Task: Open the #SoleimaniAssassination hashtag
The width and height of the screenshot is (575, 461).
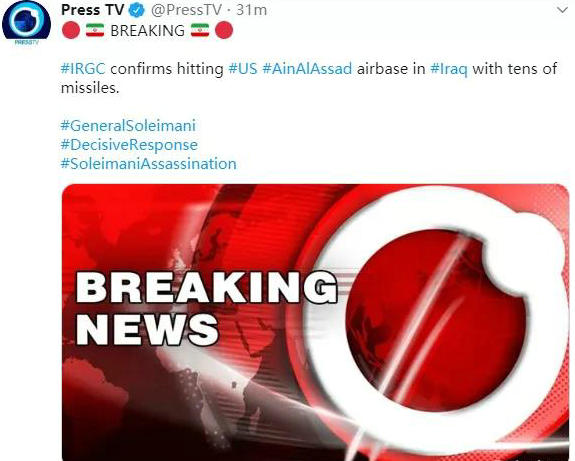Action: tap(149, 164)
